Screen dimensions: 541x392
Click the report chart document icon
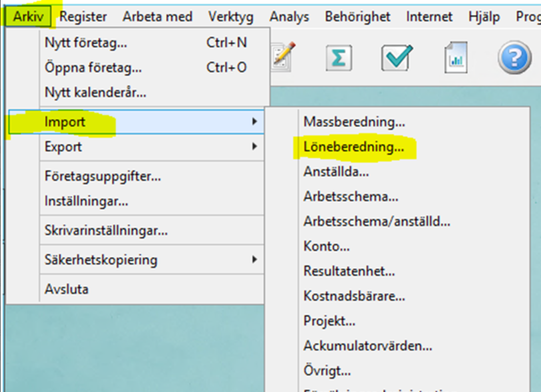(456, 58)
